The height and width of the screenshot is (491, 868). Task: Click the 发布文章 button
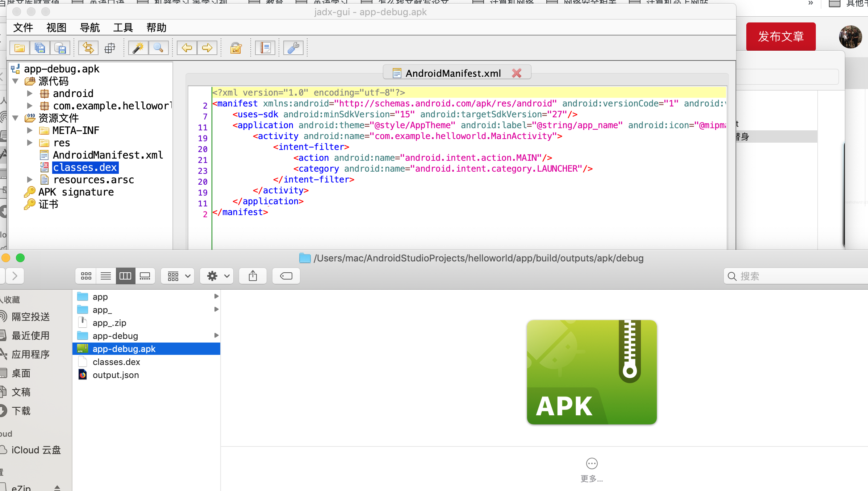click(x=781, y=37)
